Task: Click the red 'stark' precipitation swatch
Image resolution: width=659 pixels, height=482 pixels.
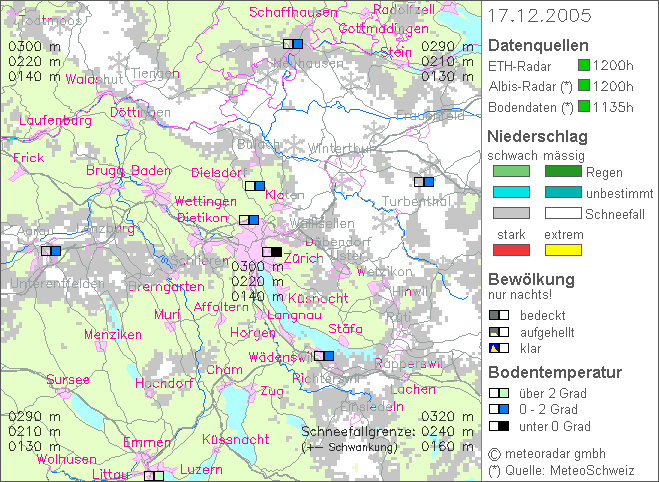Action: [509, 249]
